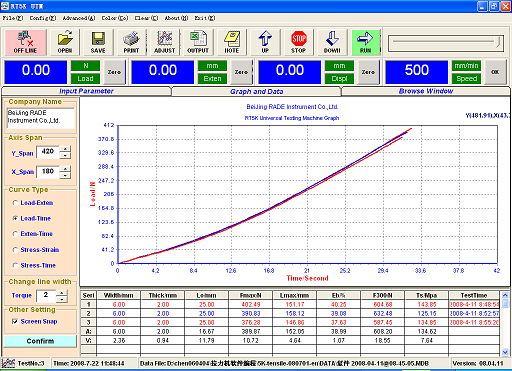This screenshot has width=512, height=371.
Task: Select table row 3 header
Action: tap(89, 322)
